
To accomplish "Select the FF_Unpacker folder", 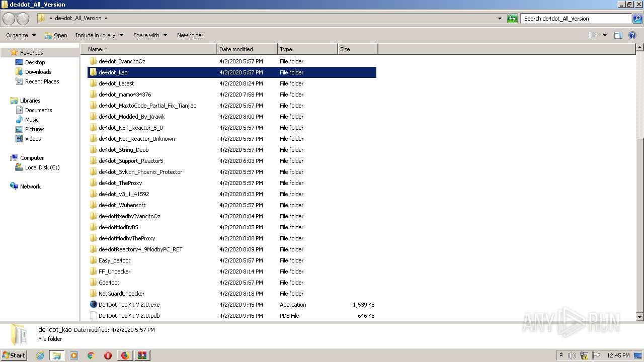I will [x=232, y=271].
